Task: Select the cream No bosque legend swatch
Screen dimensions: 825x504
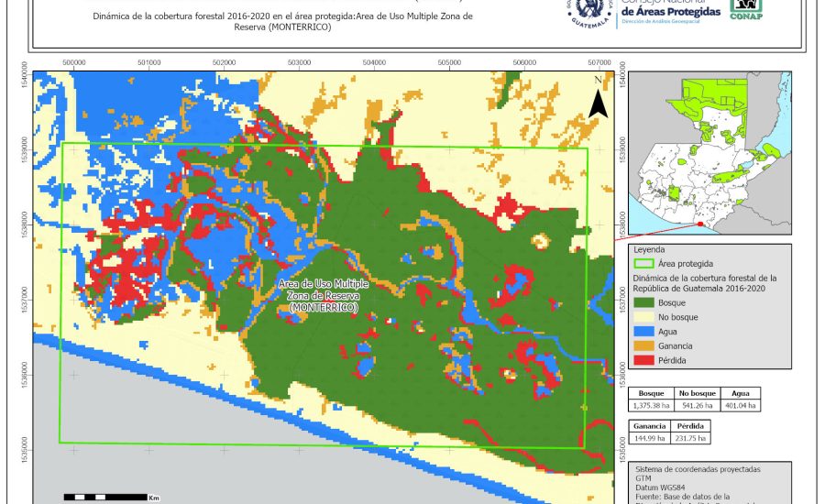Action: coord(643,317)
